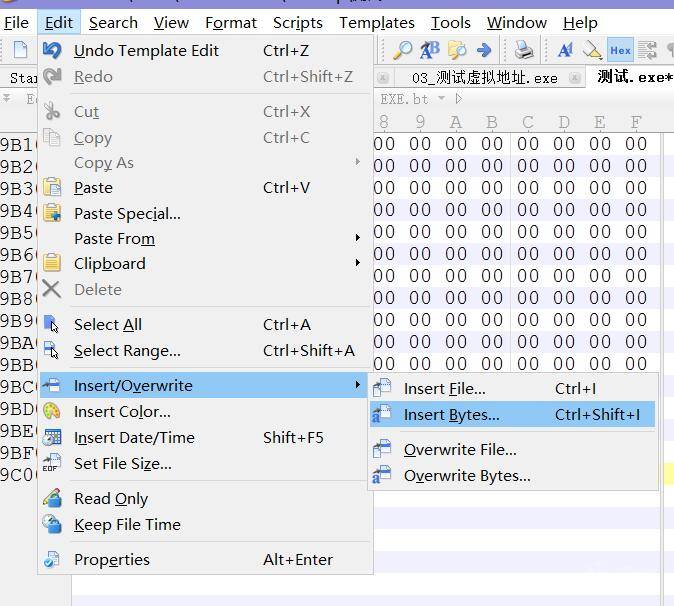Click Undo Template Edit
The image size is (674, 606).
[146, 50]
